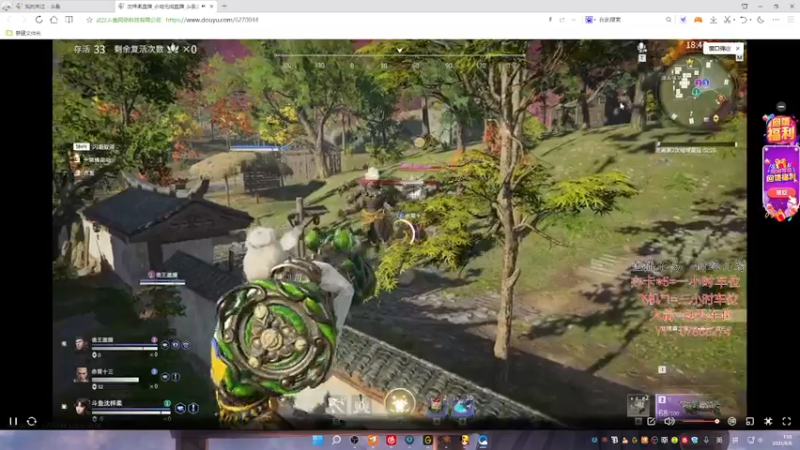Image resolution: width=800 pixels, height=450 pixels.
Task: Expand the screenshot tool dropdown arrow
Action: click(x=734, y=20)
